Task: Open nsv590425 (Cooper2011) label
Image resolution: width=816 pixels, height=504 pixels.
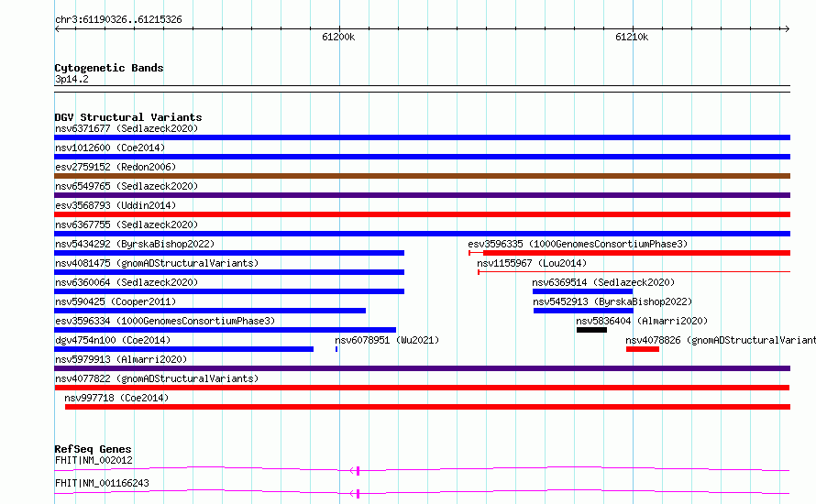Action: click(x=116, y=301)
